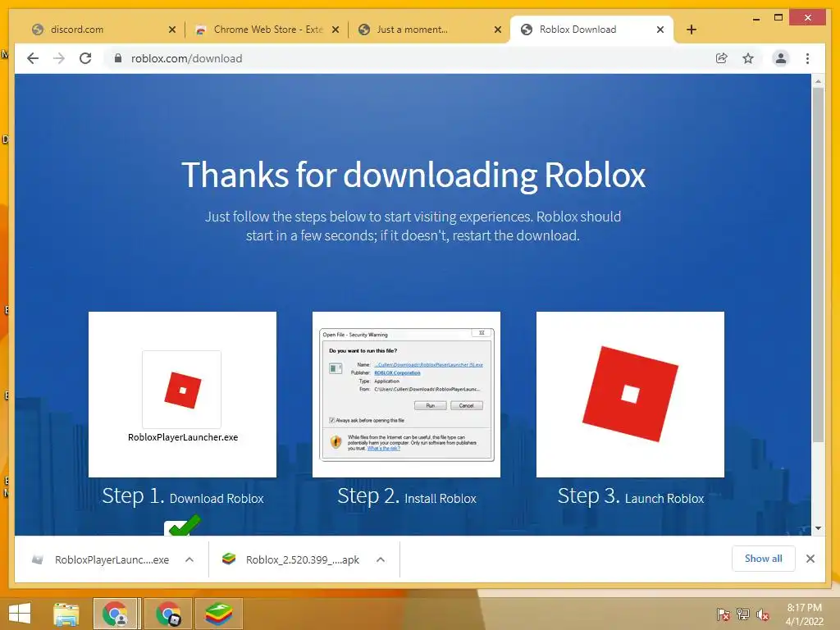Reload the Roblox download page
Image resolution: width=840 pixels, height=630 pixels.
[85, 58]
